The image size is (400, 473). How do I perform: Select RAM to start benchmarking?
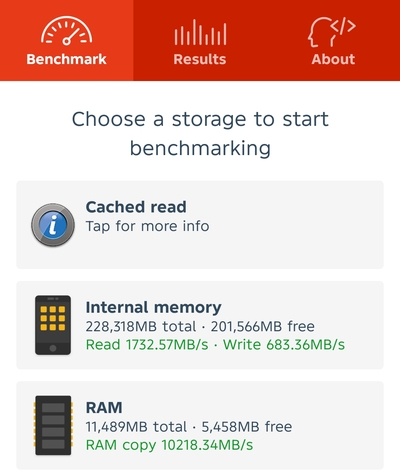click(x=200, y=425)
